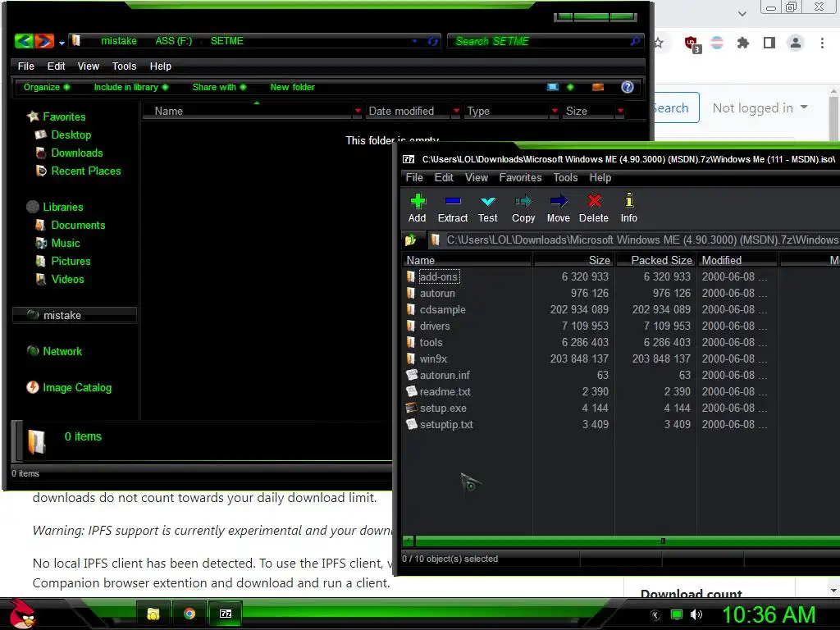840x630 pixels.
Task: Open address bar history dropdown in Explorer
Action: 414,41
